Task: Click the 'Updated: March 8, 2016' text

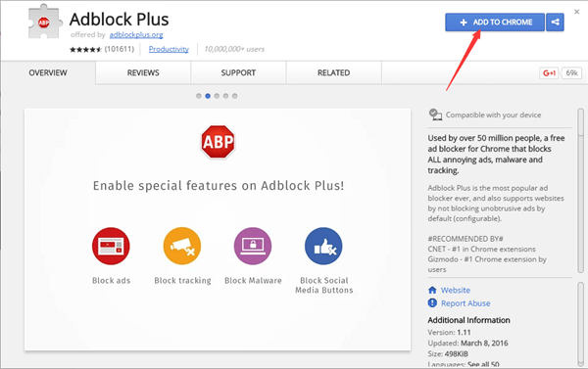Action: [467, 344]
